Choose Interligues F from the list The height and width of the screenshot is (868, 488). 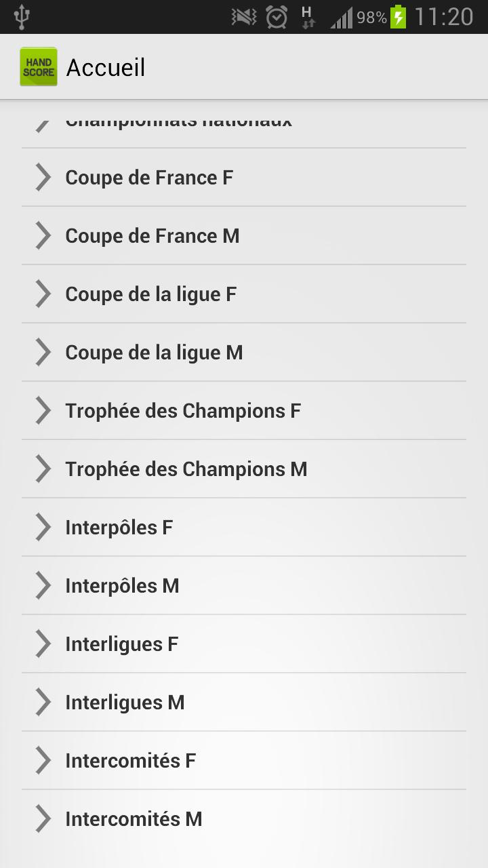click(x=121, y=644)
